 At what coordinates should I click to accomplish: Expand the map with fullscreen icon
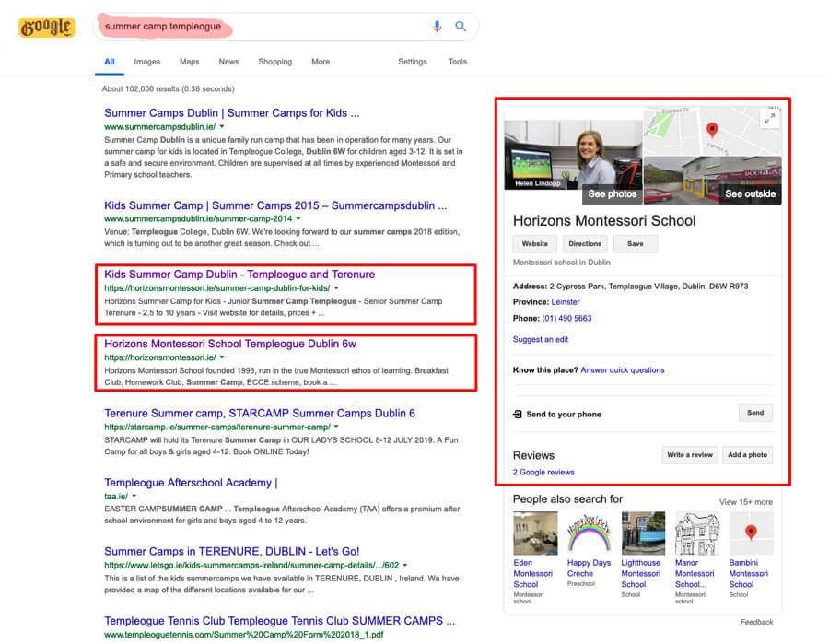tap(770, 119)
